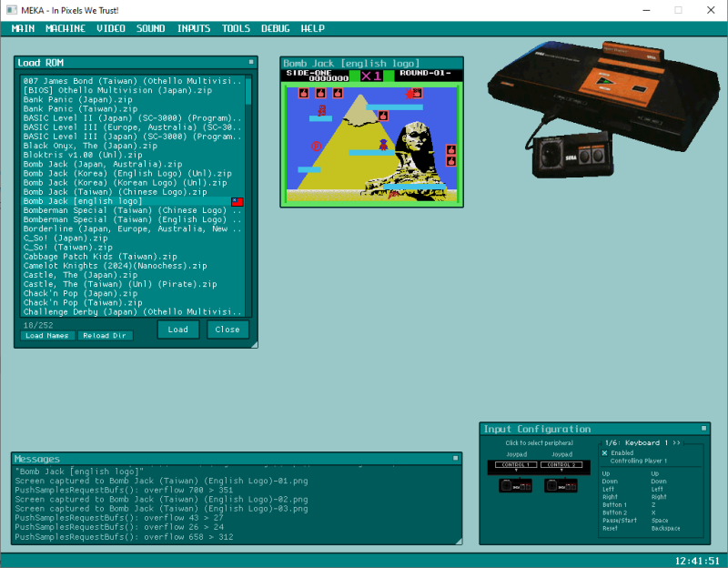Open the DEBUG menu
Screen dimensions: 728x568
tap(276, 28)
